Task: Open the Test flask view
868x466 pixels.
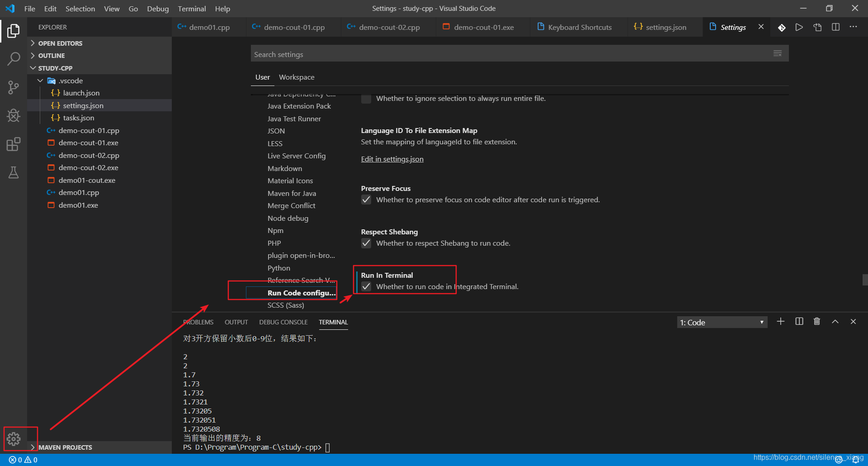Action: pyautogui.click(x=14, y=172)
